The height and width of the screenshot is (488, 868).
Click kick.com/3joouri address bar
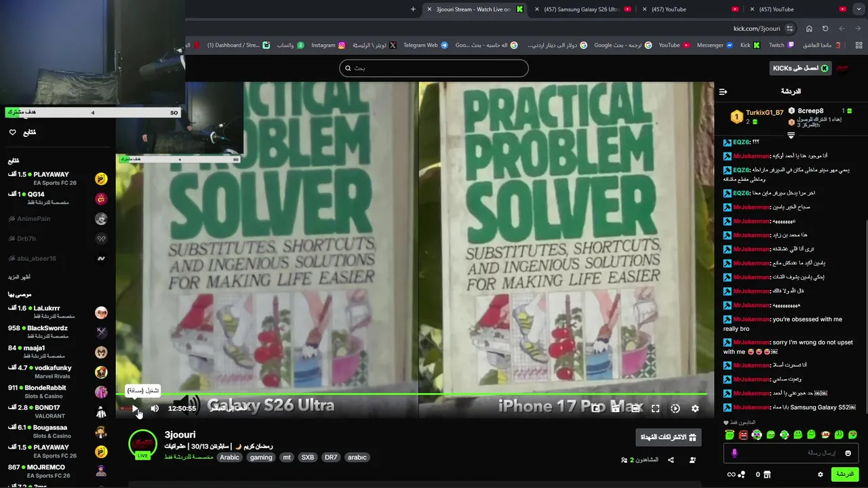tap(756, 28)
